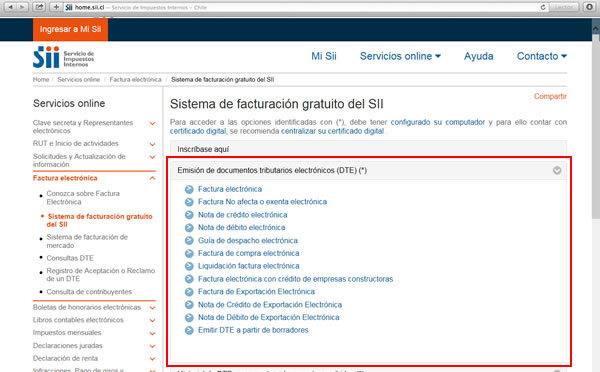Image resolution: width=600 pixels, height=372 pixels.
Task: Open centralizar su certificado digital link
Action: (332, 131)
